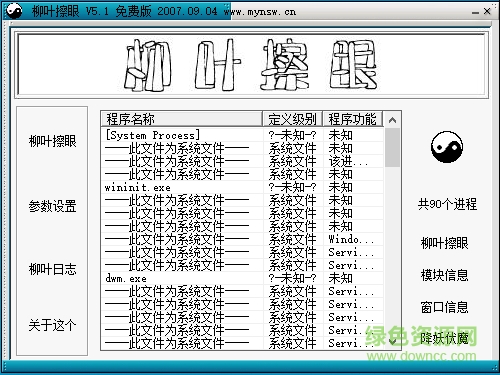Minimize the 柳叶擦眼 window
Image resolution: width=500 pixels, height=375 pixels.
tap(475, 12)
